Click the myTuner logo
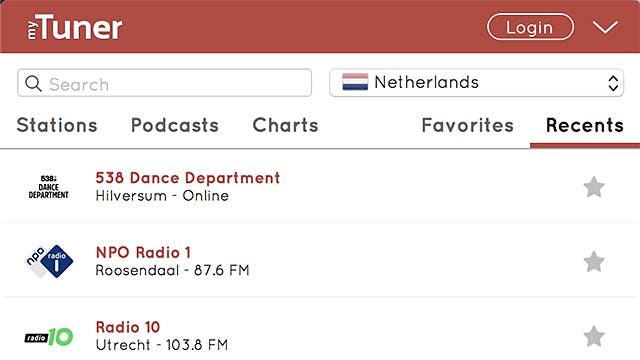The height and width of the screenshot is (360, 640). coord(74,27)
